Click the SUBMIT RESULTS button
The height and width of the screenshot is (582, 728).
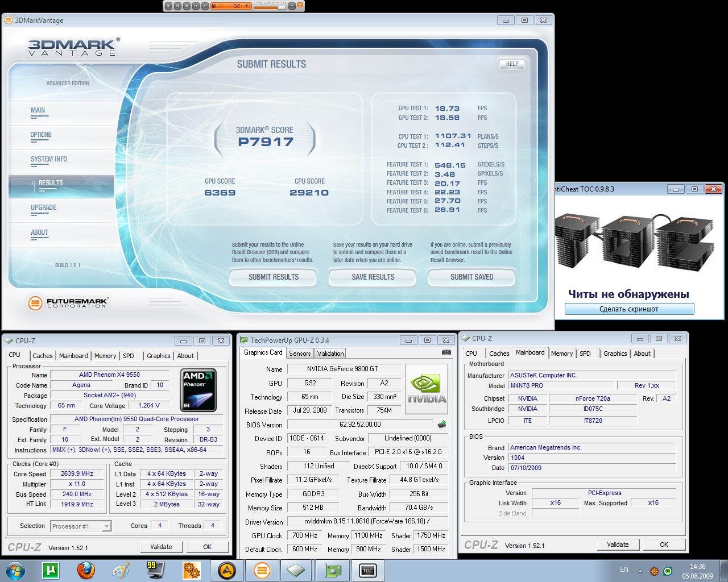click(273, 277)
